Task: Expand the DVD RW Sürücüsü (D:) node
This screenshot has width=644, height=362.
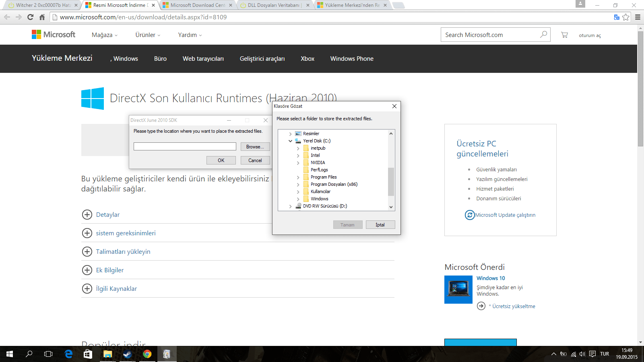Action: pos(290,206)
